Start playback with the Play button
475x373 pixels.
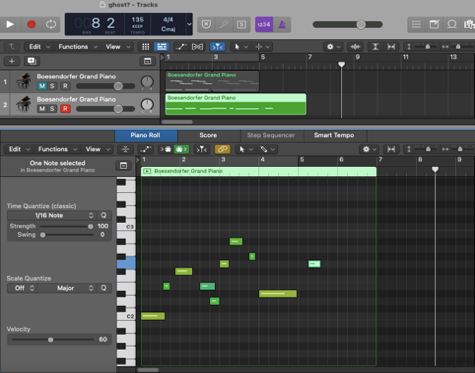pyautogui.click(x=10, y=24)
